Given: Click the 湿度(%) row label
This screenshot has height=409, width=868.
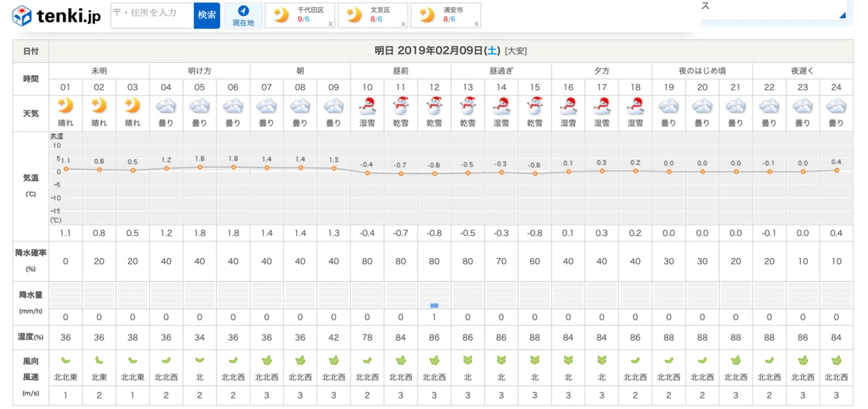Looking at the screenshot, I should [x=30, y=336].
